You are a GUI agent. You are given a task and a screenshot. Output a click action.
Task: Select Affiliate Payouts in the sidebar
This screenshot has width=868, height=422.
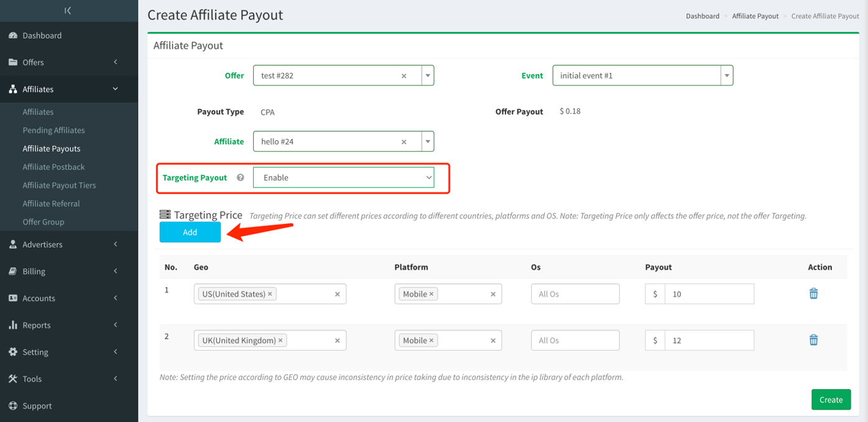click(x=52, y=149)
